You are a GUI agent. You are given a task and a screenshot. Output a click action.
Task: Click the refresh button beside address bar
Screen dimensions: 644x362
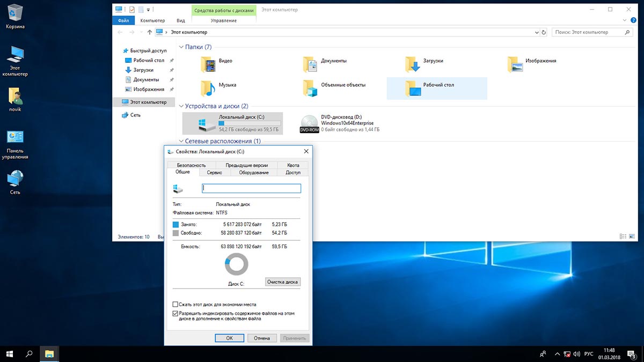pyautogui.click(x=544, y=32)
